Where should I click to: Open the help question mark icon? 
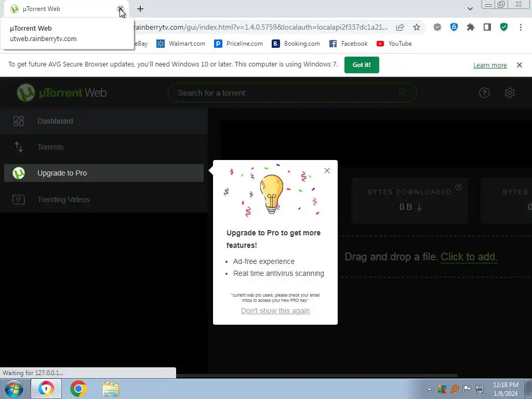point(484,92)
